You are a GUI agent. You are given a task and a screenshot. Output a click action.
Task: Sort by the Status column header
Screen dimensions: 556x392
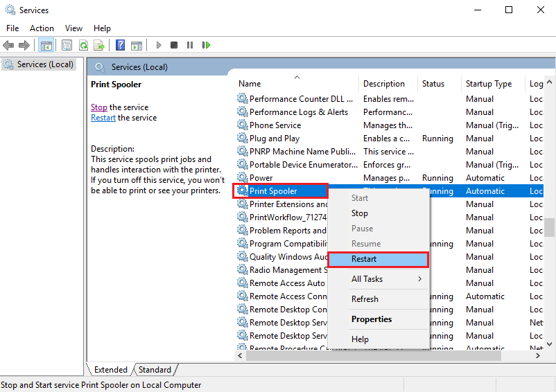pyautogui.click(x=440, y=84)
